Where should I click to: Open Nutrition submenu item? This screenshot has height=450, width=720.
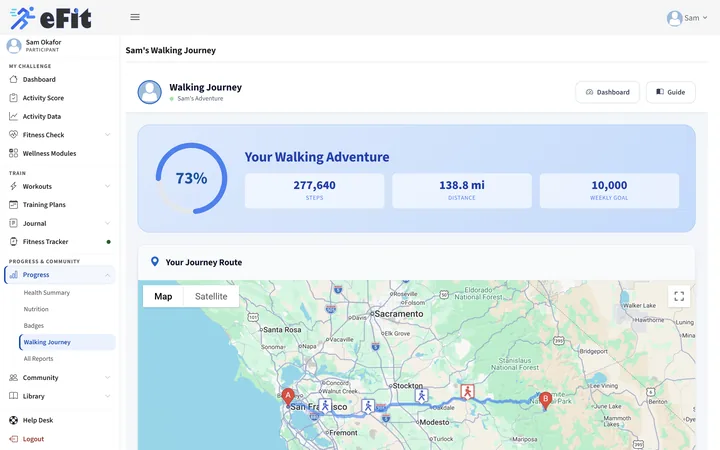[x=36, y=309]
